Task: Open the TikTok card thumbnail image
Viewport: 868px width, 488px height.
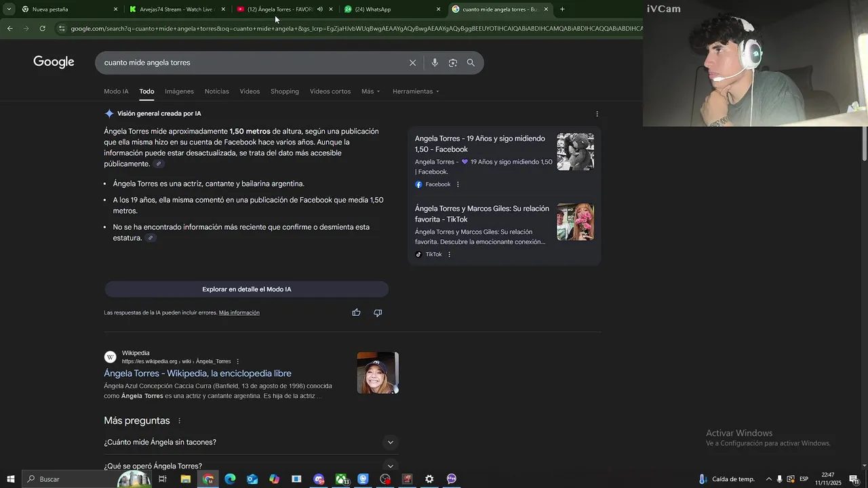Action: (x=575, y=222)
